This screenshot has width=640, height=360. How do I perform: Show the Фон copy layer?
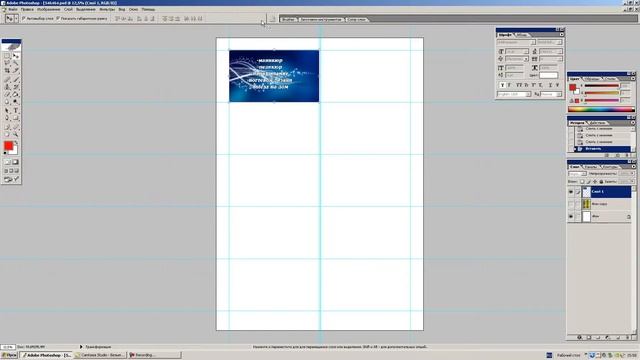click(571, 204)
